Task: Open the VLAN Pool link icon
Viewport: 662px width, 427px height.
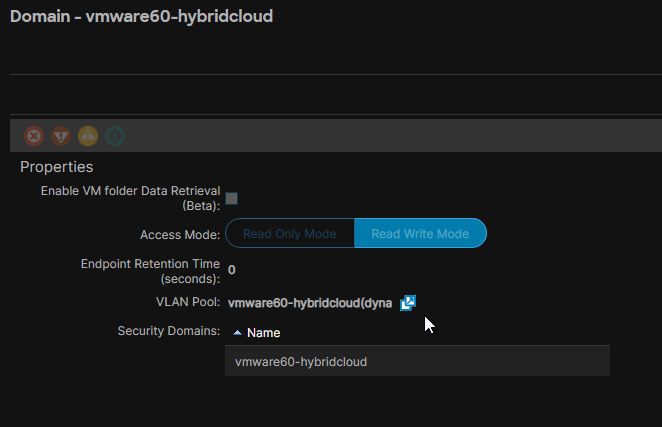Action: [408, 303]
